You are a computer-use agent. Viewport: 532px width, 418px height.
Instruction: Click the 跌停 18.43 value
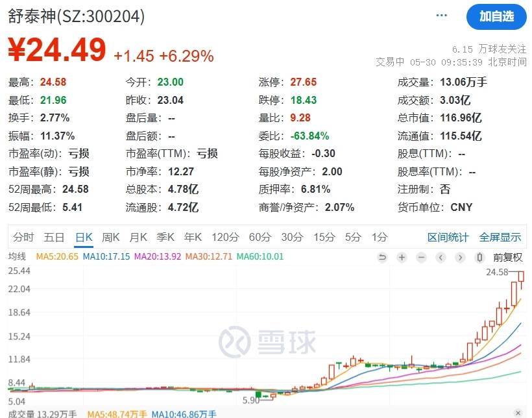(304, 100)
